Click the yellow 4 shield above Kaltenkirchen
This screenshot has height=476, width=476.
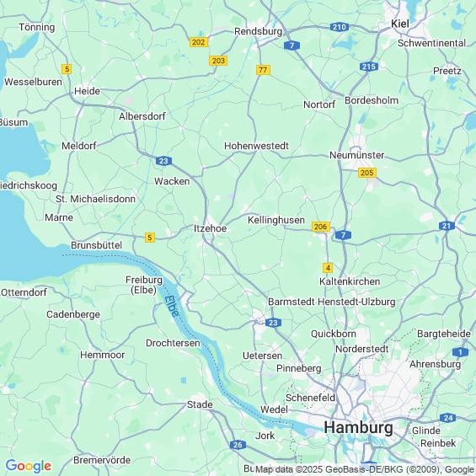pos(328,268)
